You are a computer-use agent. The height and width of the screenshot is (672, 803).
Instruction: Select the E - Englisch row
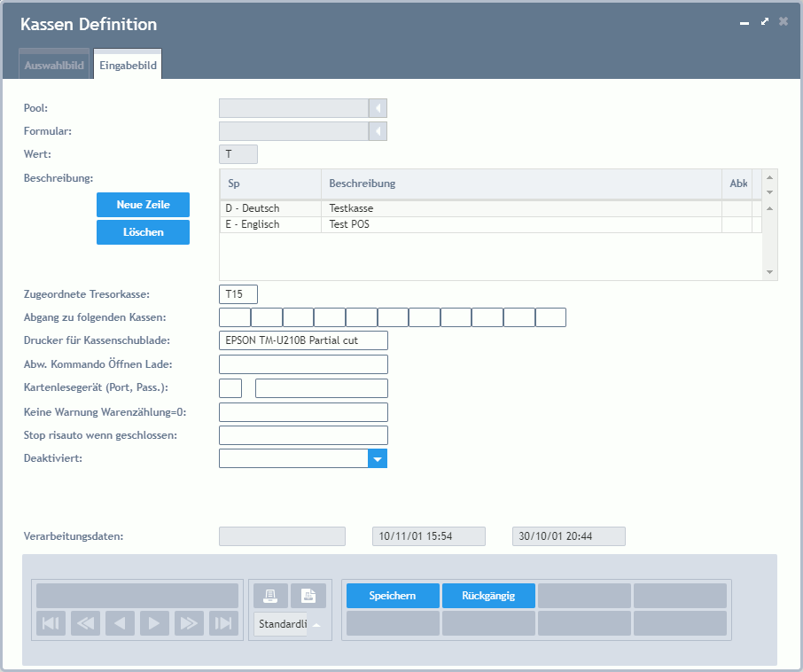tap(491, 224)
